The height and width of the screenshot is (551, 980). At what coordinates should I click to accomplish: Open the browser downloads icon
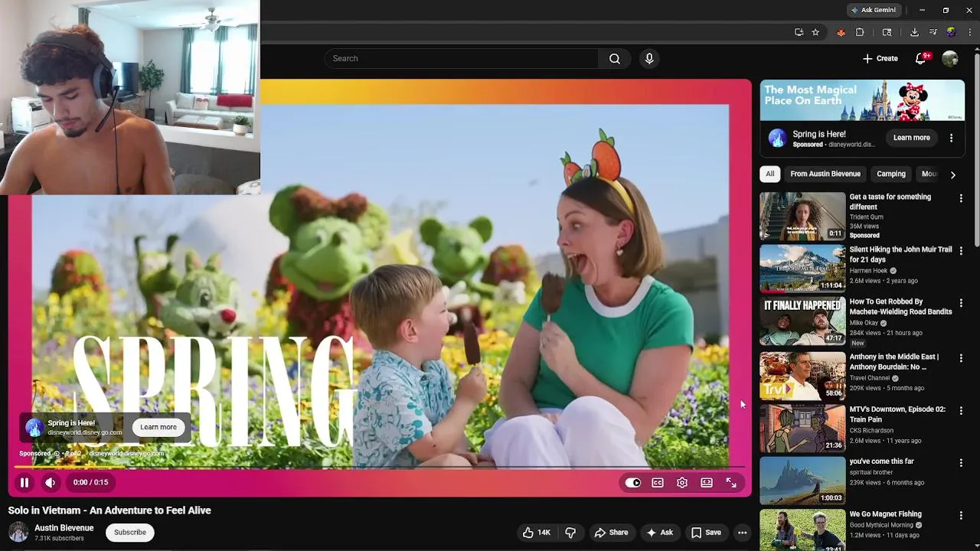pyautogui.click(x=914, y=32)
